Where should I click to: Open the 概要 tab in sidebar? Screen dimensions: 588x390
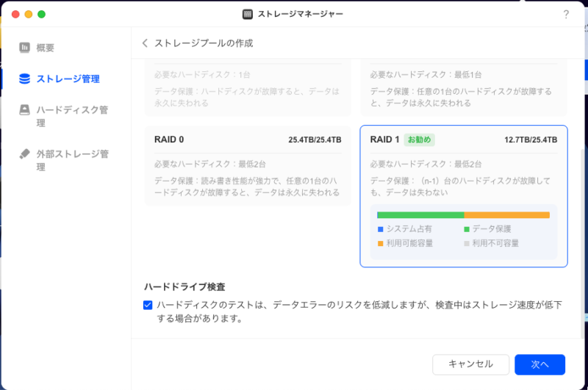click(46, 48)
